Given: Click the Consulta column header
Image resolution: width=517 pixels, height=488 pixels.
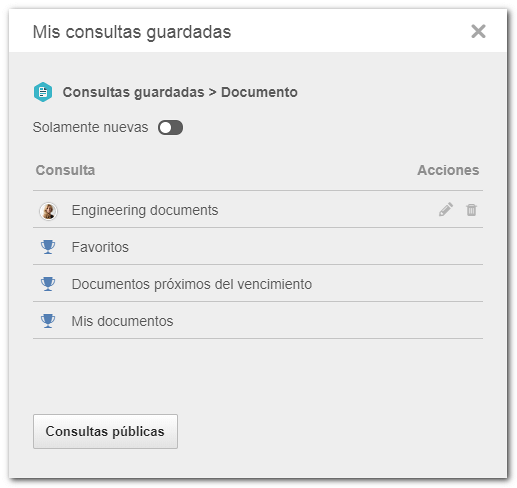Looking at the screenshot, I should coord(65,170).
